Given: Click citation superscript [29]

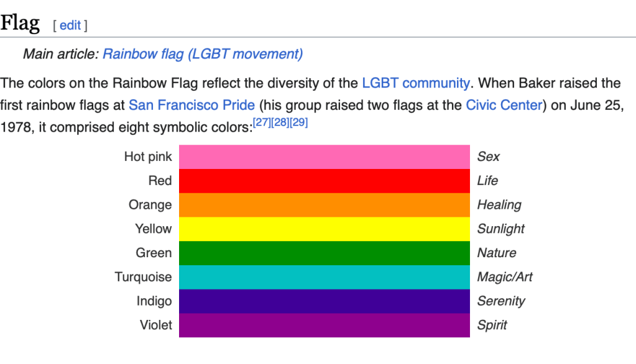Looking at the screenshot, I should tap(298, 122).
